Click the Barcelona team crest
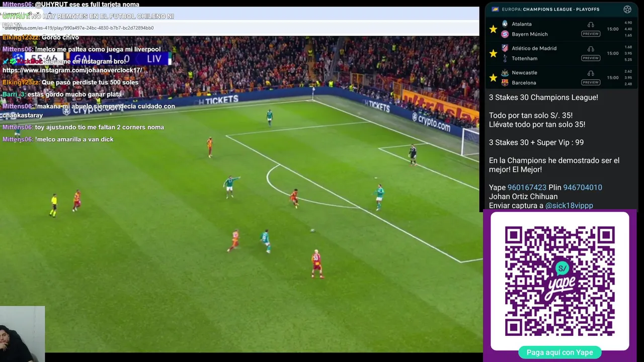Image resolution: width=644 pixels, height=362 pixels. [505, 82]
